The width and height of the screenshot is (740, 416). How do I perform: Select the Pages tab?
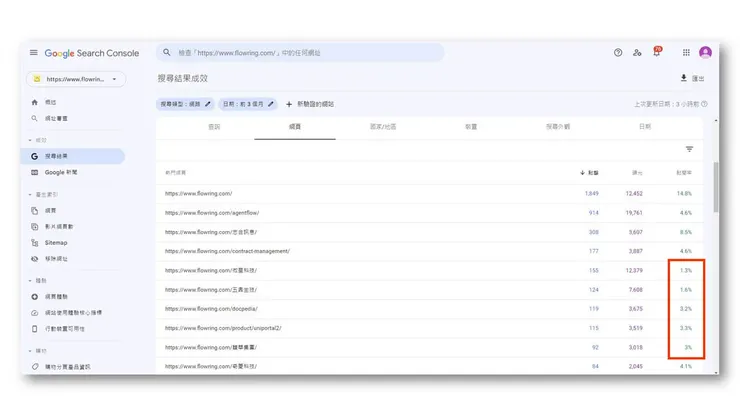pos(295,127)
